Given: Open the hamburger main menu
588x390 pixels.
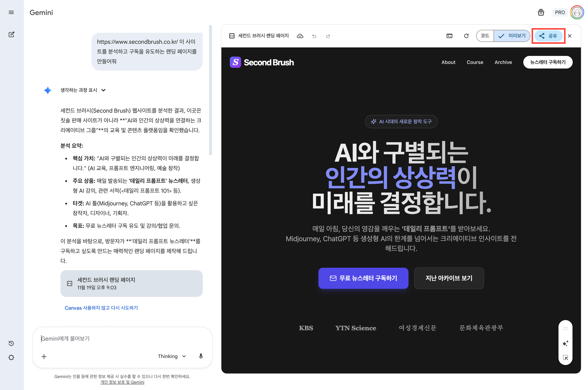Looking at the screenshot, I should point(11,12).
